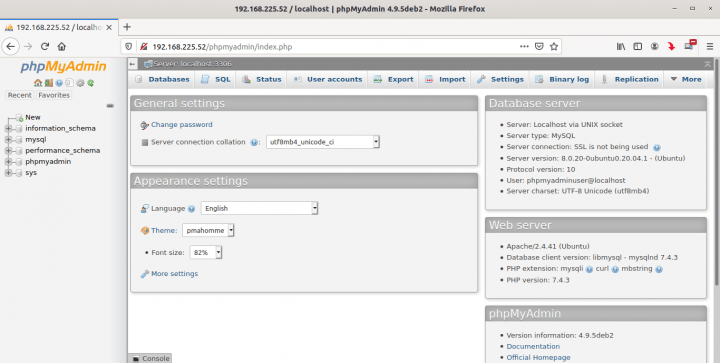The height and width of the screenshot is (363, 720).
Task: Open Firefox Library icon
Action: pyautogui.click(x=621, y=46)
